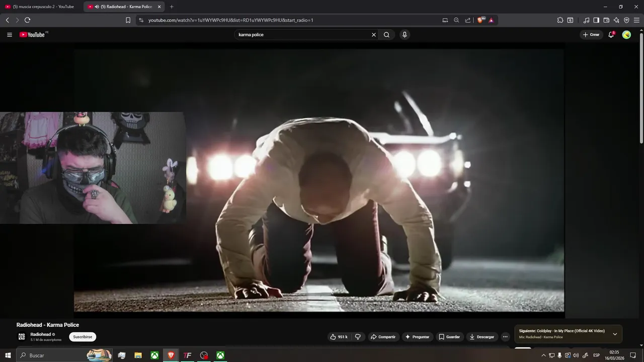Toggle the browser sidebar panel
The width and height of the screenshot is (644, 362).
point(596,20)
